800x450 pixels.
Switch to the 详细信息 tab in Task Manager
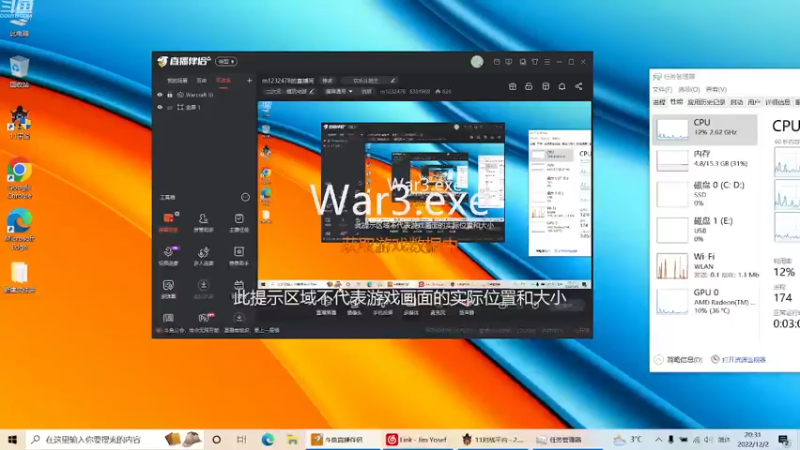point(777,102)
